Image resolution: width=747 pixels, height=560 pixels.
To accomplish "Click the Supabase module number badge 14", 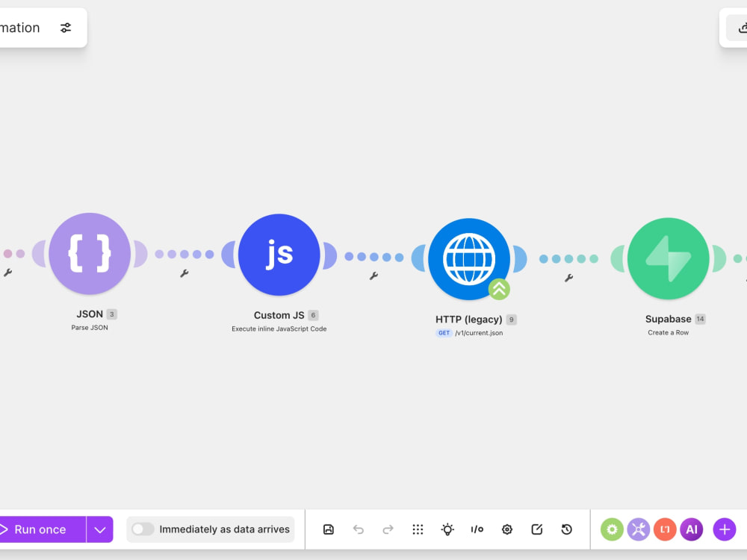I will click(701, 319).
